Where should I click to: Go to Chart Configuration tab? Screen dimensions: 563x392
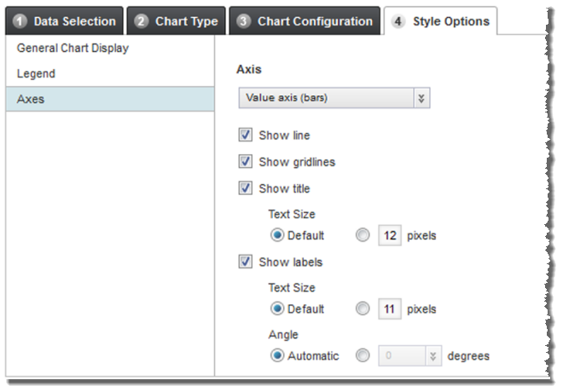[x=305, y=21]
